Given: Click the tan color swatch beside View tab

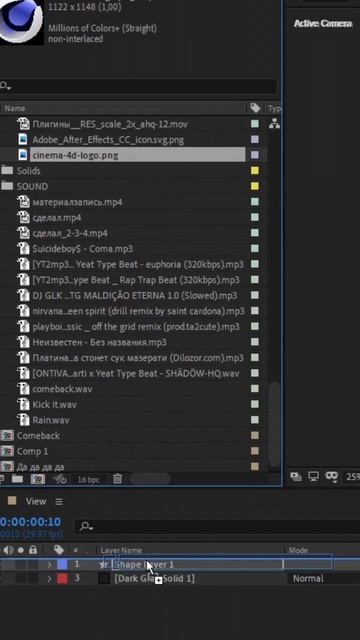Looking at the screenshot, I should click(12, 501).
